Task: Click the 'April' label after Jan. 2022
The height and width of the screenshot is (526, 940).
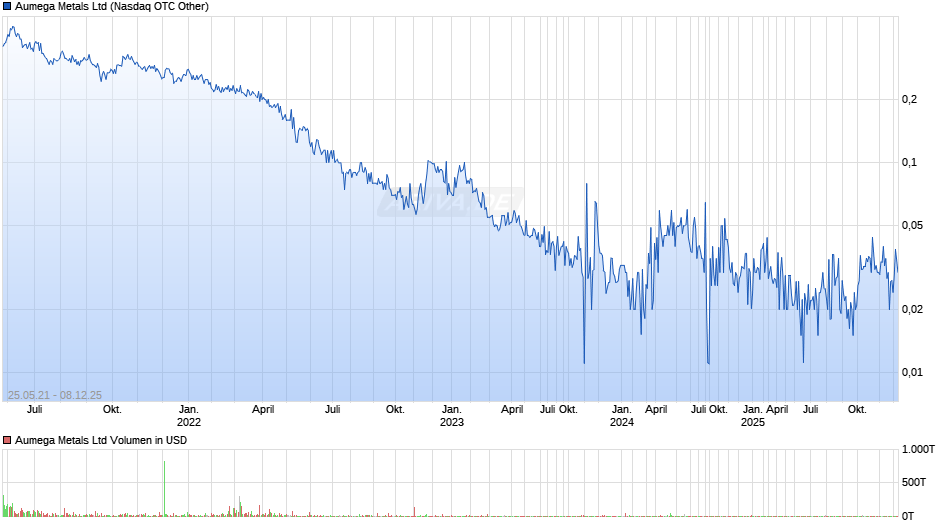Action: (x=263, y=410)
